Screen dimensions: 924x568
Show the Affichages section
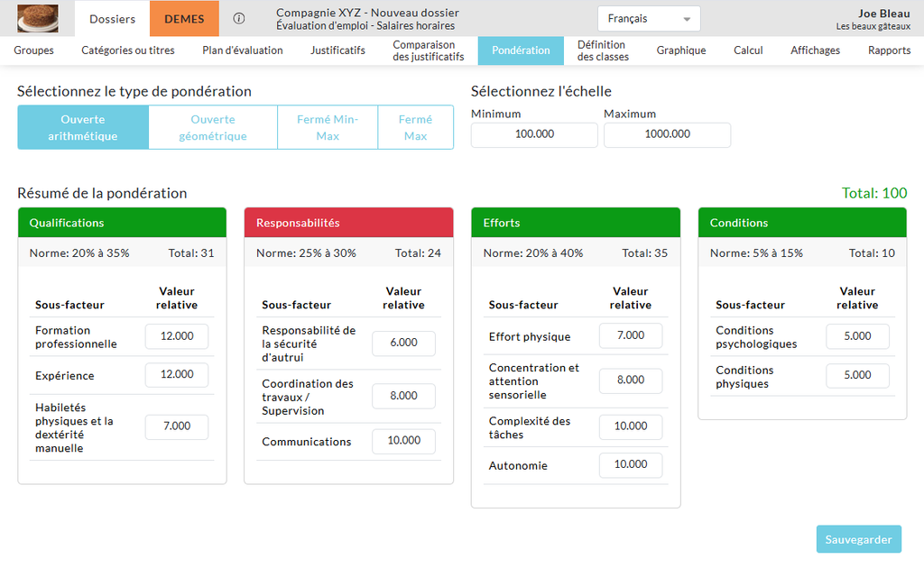[x=815, y=50]
